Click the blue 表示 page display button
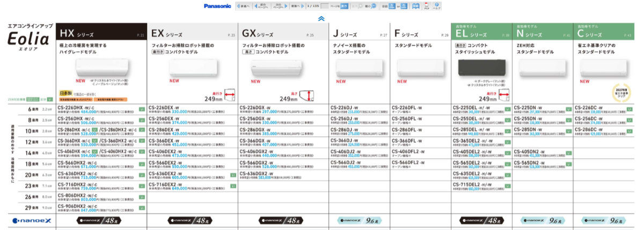Screen dimensions: 644x230 tap(345, 6)
